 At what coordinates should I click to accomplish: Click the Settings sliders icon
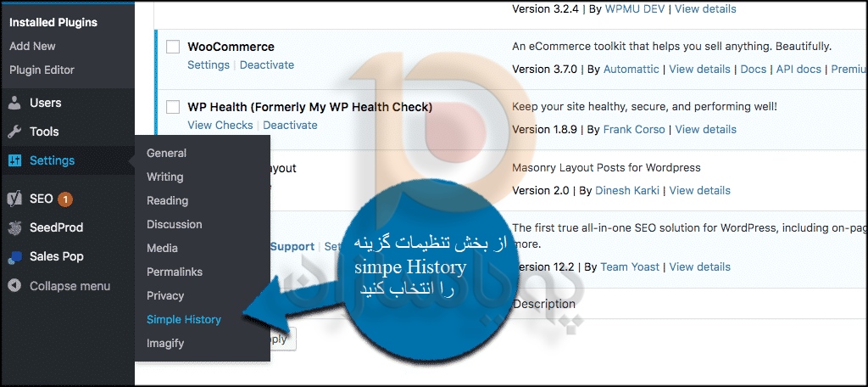(15, 160)
